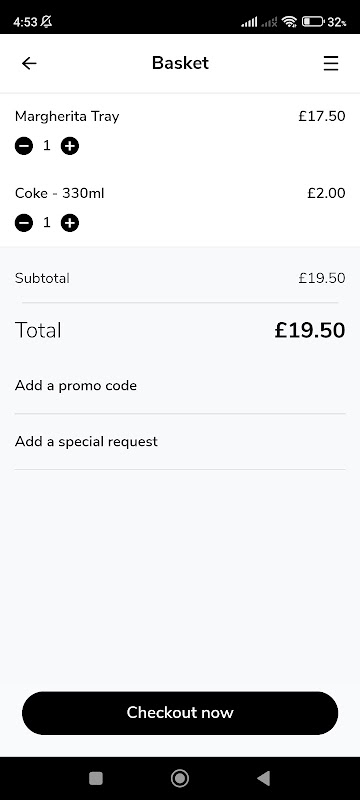
Task: Tap Android home circle button
Action: (179, 778)
